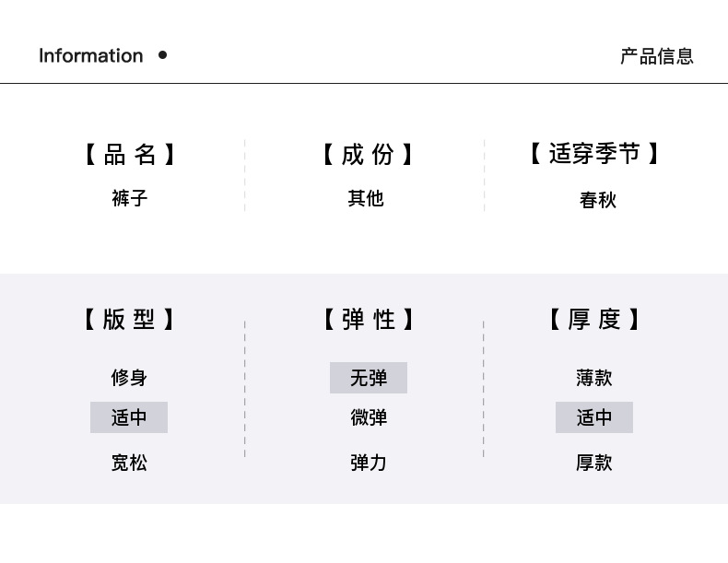Click the 【品名】 section heading

pyautogui.click(x=130, y=154)
